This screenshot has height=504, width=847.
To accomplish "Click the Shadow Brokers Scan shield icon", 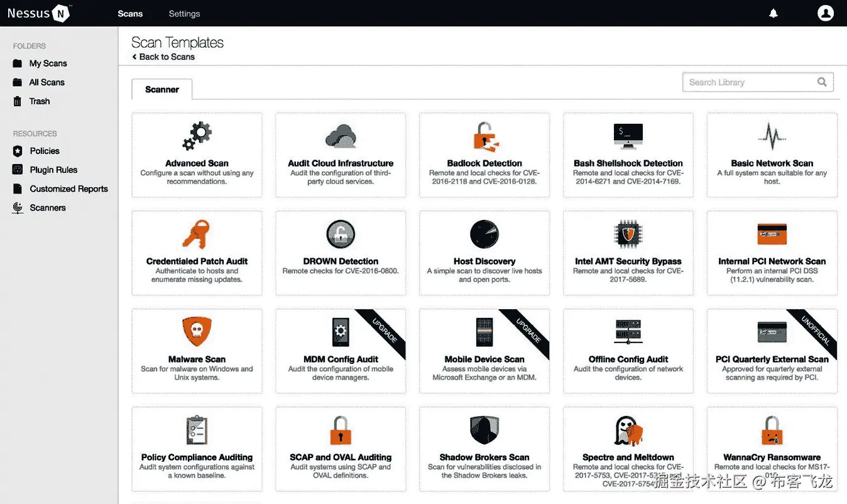I will 484,430.
